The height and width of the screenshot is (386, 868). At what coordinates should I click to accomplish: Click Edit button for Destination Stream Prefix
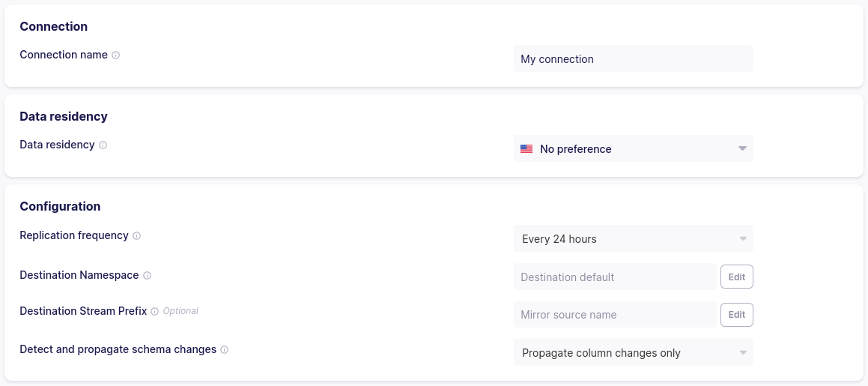[737, 315]
